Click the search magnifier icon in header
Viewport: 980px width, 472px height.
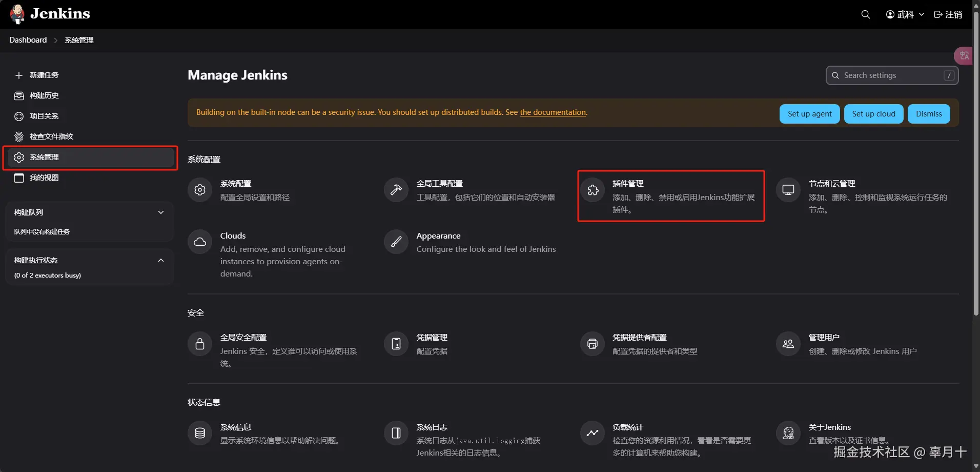865,14
